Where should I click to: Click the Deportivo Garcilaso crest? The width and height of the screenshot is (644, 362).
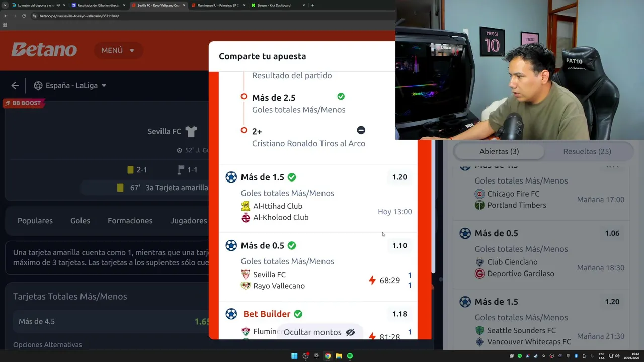click(x=479, y=274)
